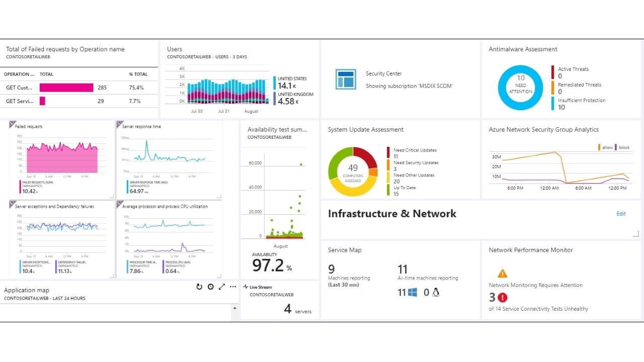Click the filter icon on Failed requests chart

(x=12, y=124)
